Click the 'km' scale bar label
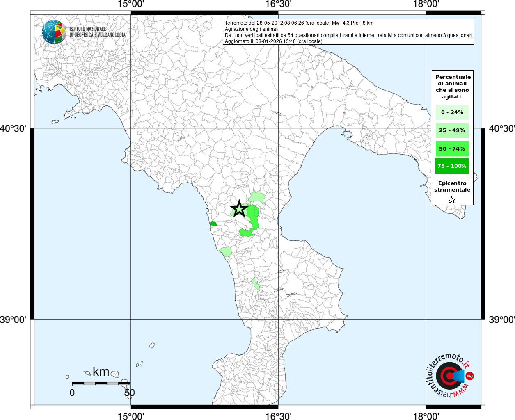The width and height of the screenshot is (515, 420). (101, 372)
